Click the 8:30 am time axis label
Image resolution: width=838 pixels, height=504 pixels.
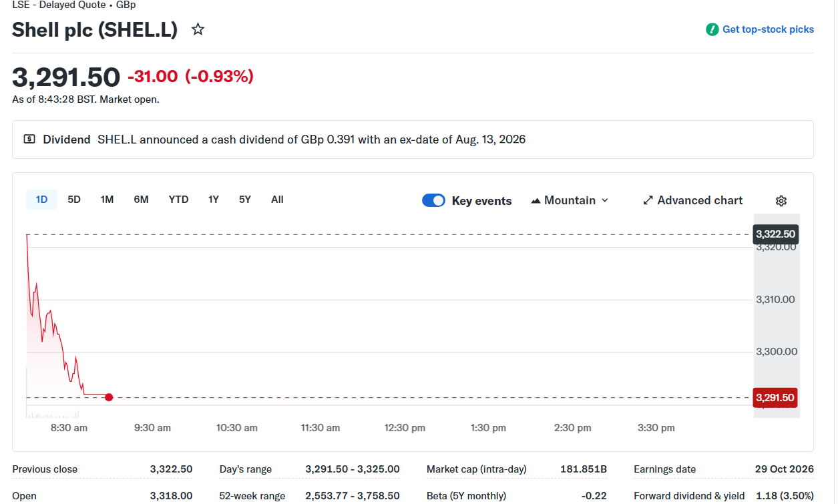(69, 428)
